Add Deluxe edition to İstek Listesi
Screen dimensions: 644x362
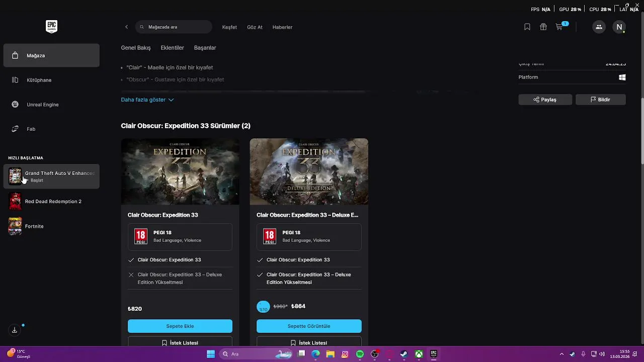[x=309, y=342]
